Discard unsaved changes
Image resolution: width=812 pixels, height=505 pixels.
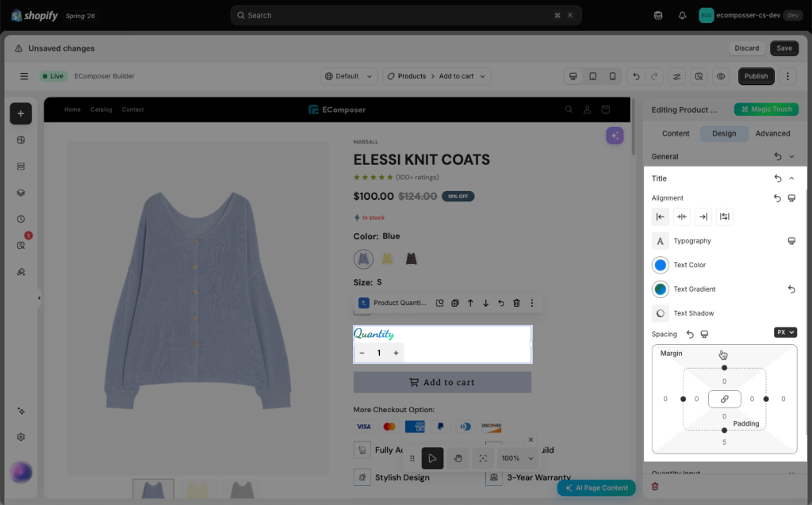coord(747,48)
